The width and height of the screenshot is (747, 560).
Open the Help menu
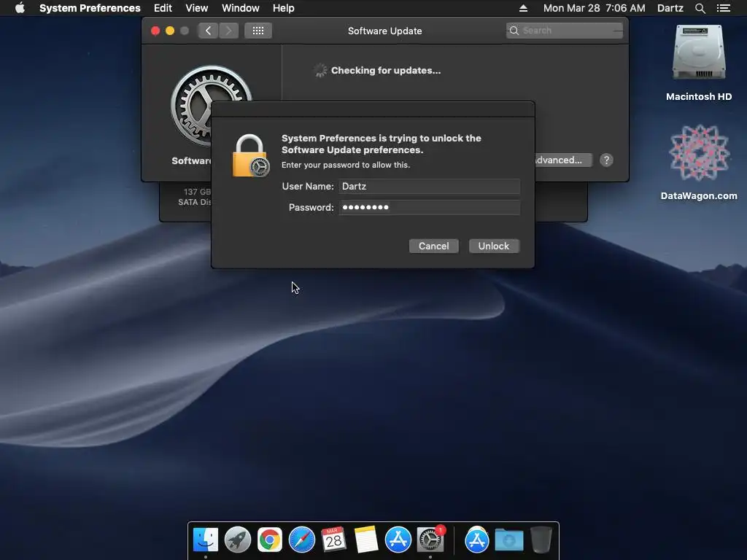[284, 8]
